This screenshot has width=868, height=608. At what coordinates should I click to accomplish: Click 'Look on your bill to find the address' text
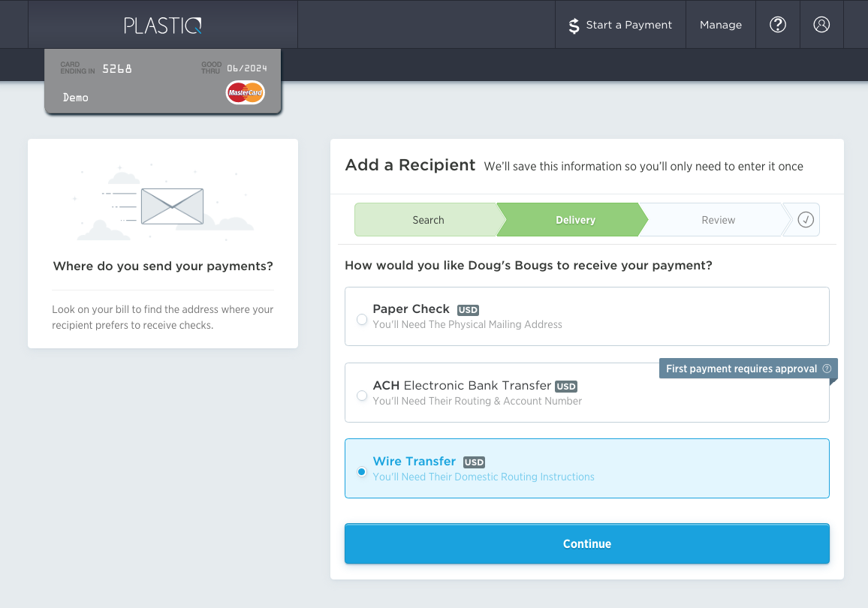pyautogui.click(x=163, y=317)
